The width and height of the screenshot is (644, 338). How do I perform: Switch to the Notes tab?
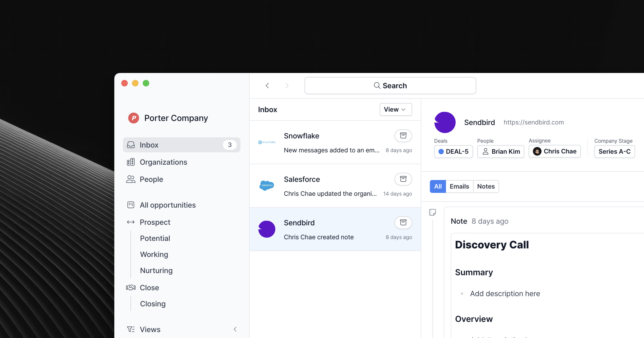(x=486, y=186)
